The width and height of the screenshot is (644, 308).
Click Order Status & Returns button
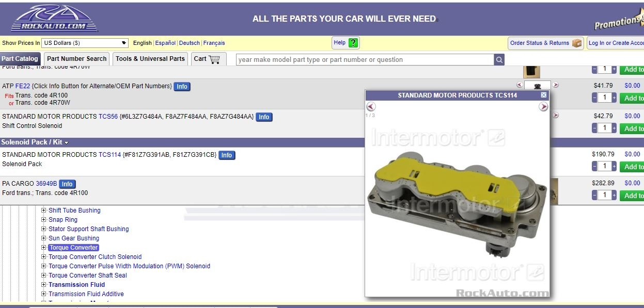click(546, 43)
